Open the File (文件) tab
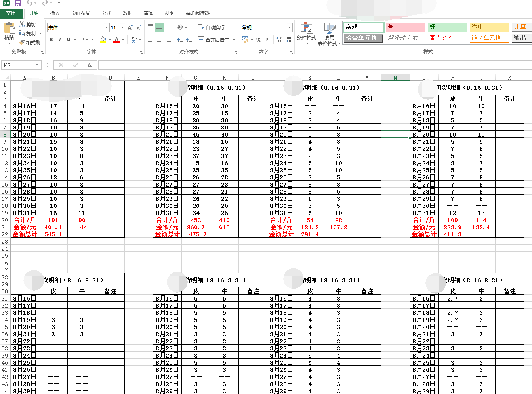The width and height of the screenshot is (532, 394). [x=11, y=13]
